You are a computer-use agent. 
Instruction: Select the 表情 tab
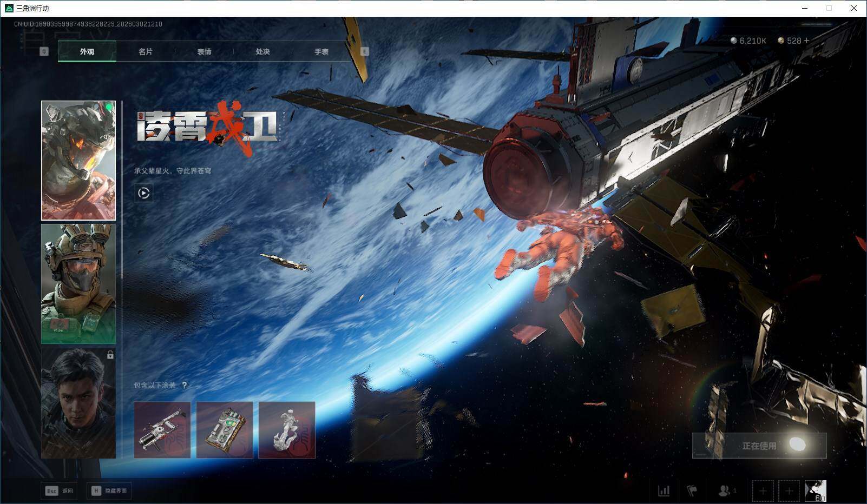click(x=204, y=51)
